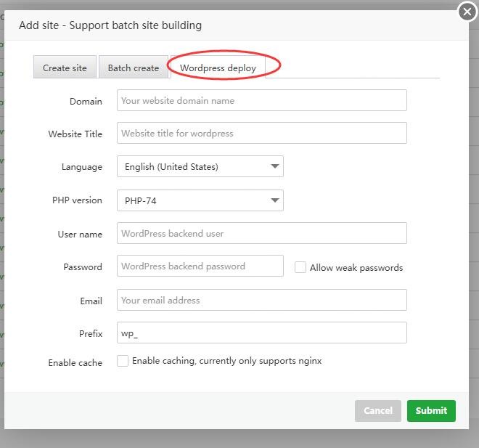
Task: Click the Email address input field
Action: point(261,300)
